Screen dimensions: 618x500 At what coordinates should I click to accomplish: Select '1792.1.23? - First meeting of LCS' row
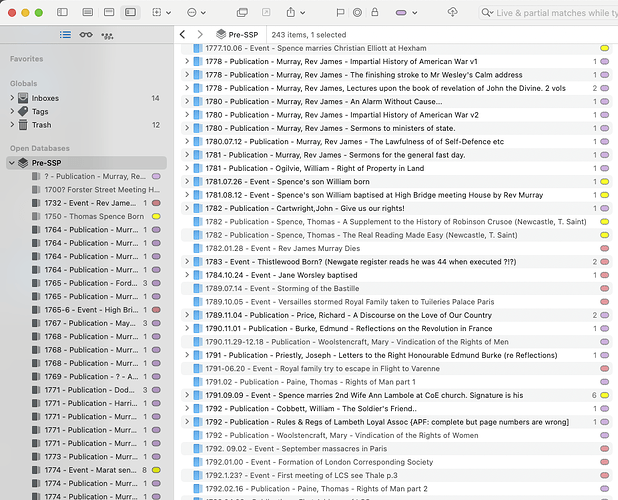[x=396, y=475]
